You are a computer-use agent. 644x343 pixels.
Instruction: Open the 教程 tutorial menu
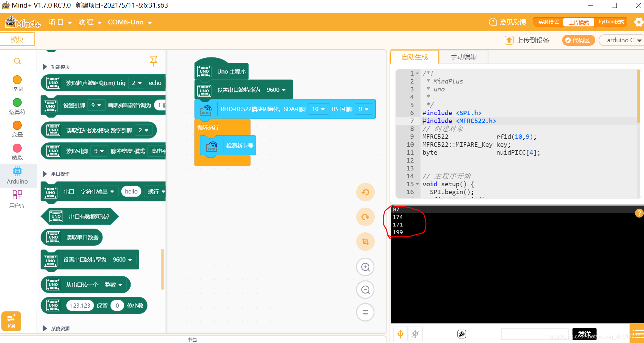tap(90, 22)
